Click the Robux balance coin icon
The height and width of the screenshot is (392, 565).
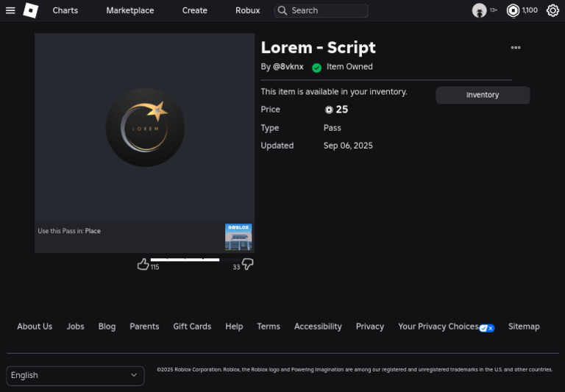point(513,10)
